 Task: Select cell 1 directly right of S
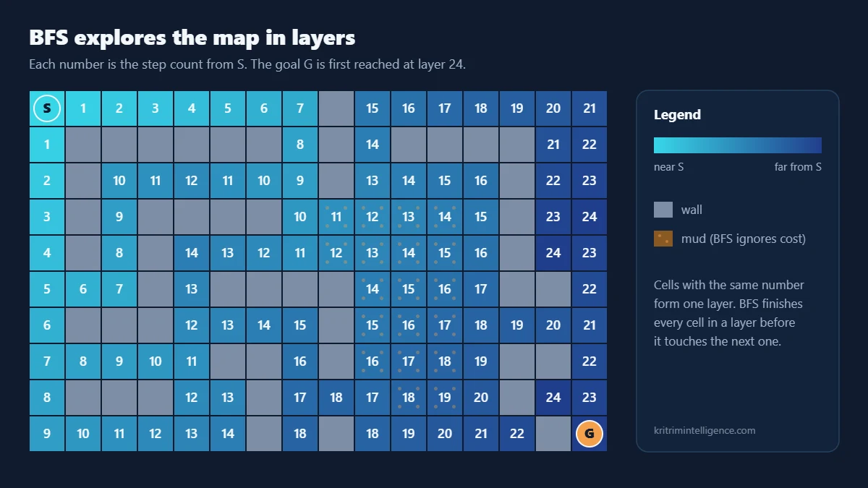tap(83, 108)
